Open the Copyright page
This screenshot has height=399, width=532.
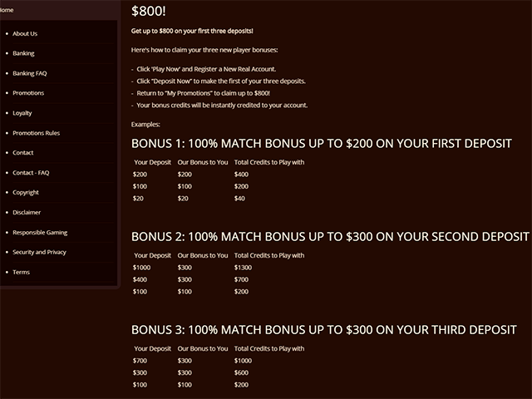26,192
